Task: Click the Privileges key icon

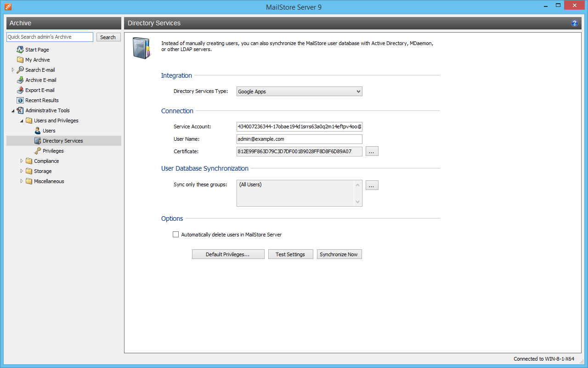Action: [x=38, y=151]
